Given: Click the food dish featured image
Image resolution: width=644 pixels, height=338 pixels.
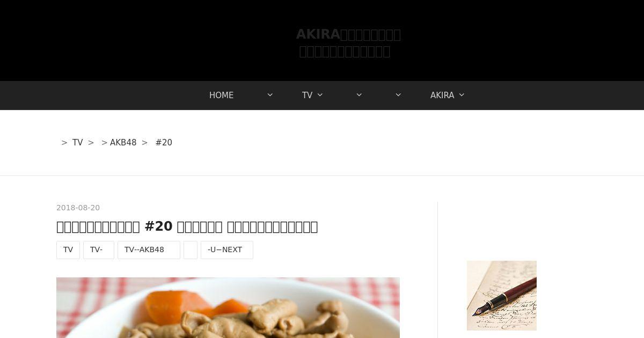Looking at the screenshot, I should click(228, 307).
